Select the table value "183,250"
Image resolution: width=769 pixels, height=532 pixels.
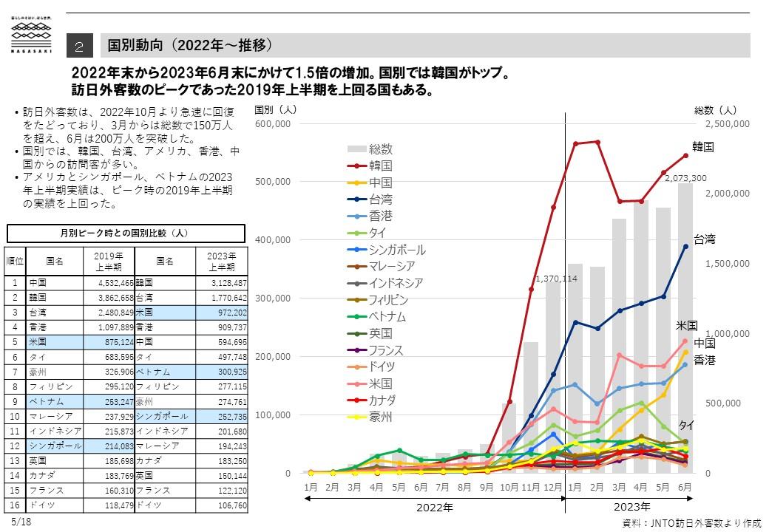232,461
